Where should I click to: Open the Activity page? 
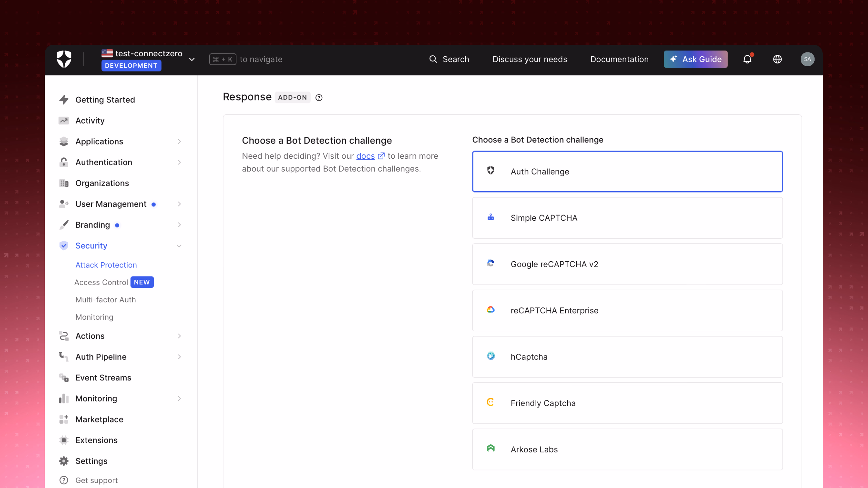tap(90, 121)
